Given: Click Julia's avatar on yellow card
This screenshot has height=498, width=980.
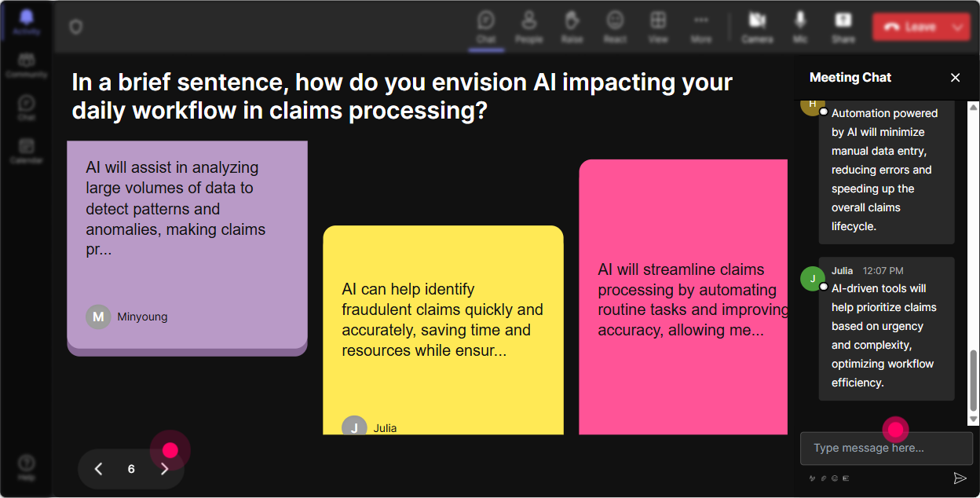Looking at the screenshot, I should [x=354, y=426].
